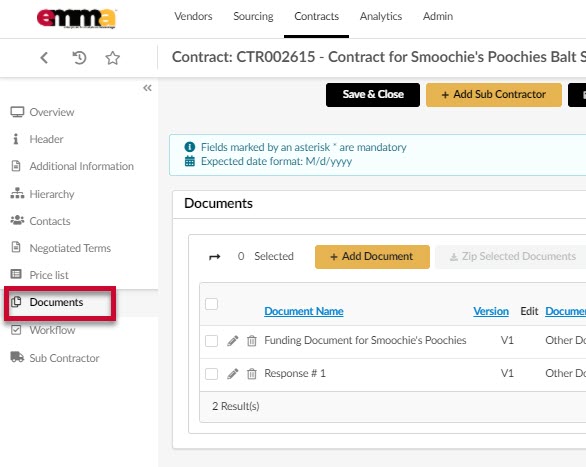This screenshot has height=467, width=586.
Task: Click the Save & Close button
Action: click(x=373, y=95)
